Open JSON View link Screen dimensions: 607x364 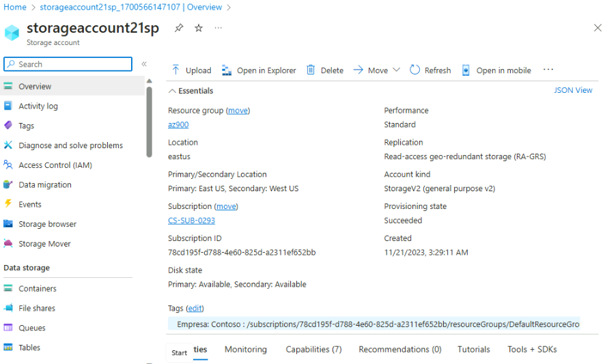573,90
